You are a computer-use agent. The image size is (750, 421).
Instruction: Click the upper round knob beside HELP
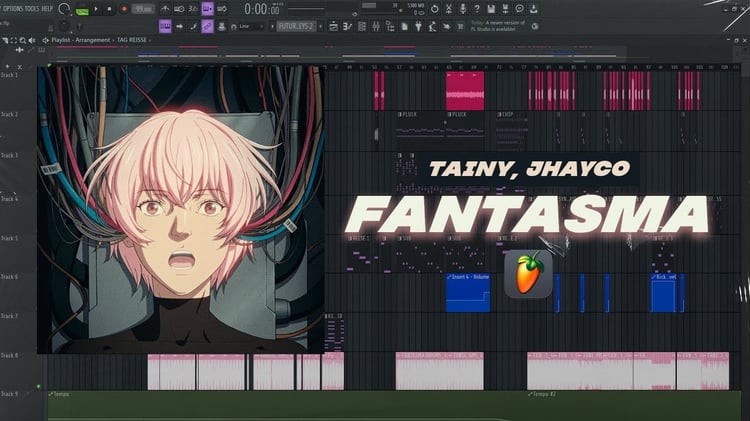tap(64, 9)
